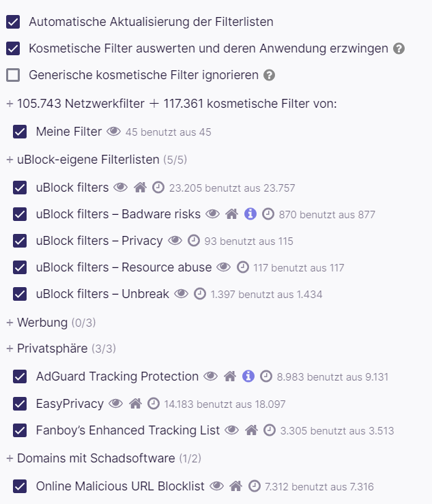View Fanboy's Enhanced Tracking List content eye icon
The image size is (432, 504).
(x=231, y=430)
